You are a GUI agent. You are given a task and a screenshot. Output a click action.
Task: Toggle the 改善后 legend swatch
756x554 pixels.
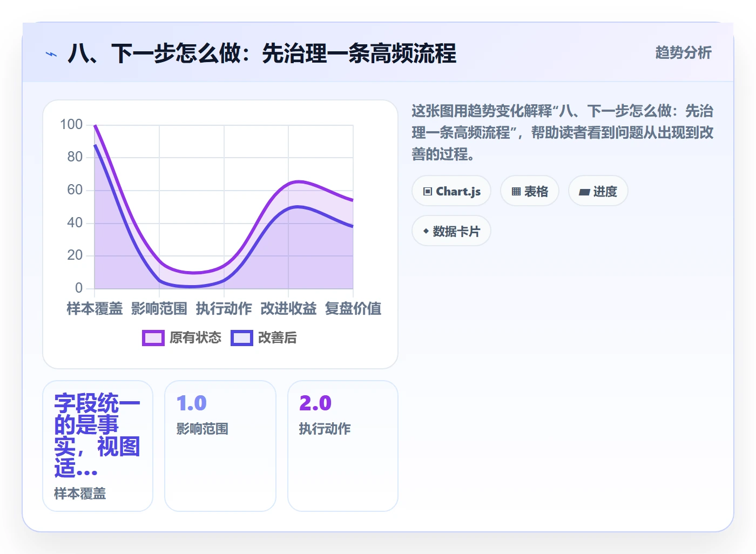click(x=242, y=338)
